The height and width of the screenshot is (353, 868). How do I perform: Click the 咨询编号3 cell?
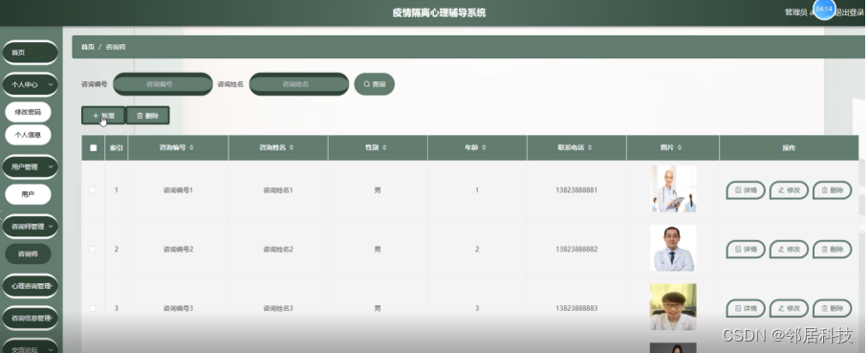coord(178,308)
